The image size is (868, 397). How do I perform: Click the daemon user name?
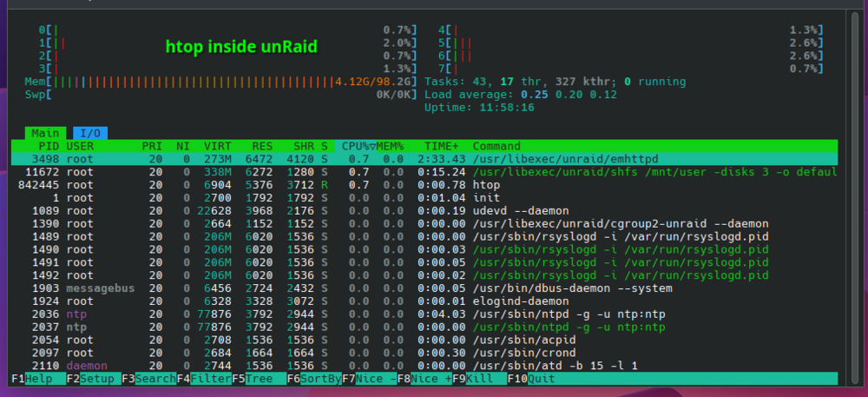pyautogui.click(x=87, y=366)
